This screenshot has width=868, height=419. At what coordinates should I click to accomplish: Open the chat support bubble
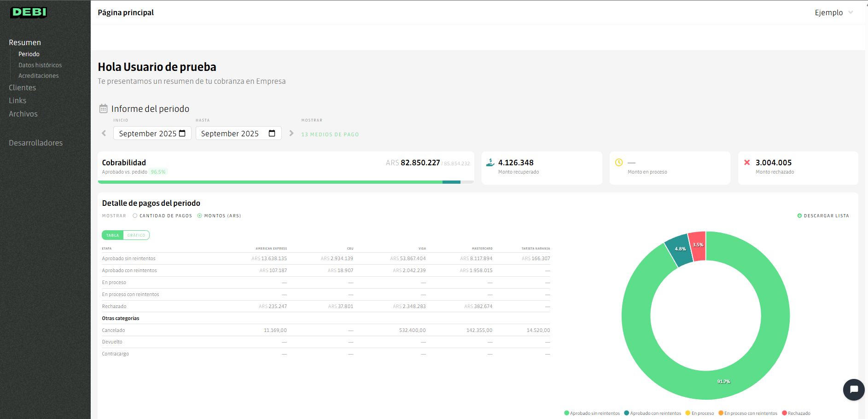(853, 390)
